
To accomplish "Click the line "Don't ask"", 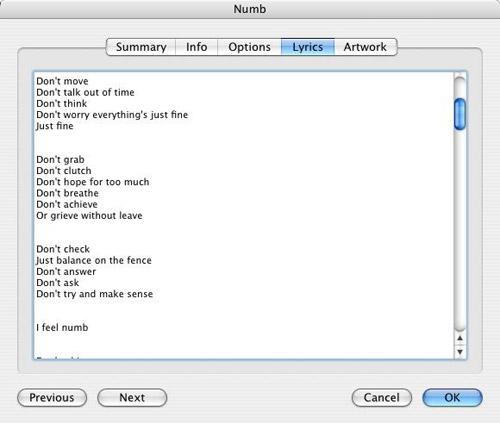I will (58, 283).
